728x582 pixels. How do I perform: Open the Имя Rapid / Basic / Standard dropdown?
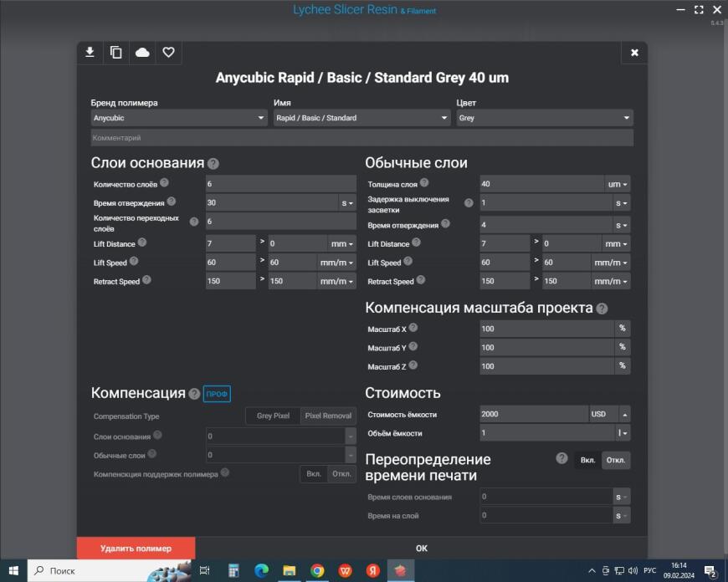362,118
